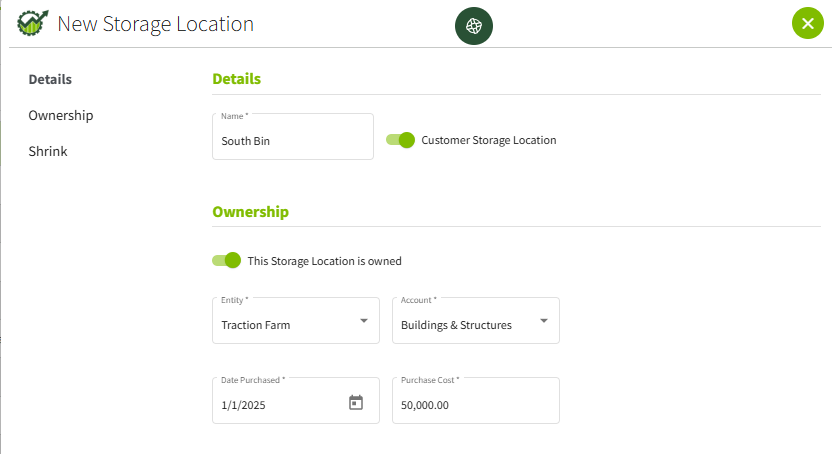Open Traction Farm entity selection
Viewport: 837px width, 454px height.
296,321
